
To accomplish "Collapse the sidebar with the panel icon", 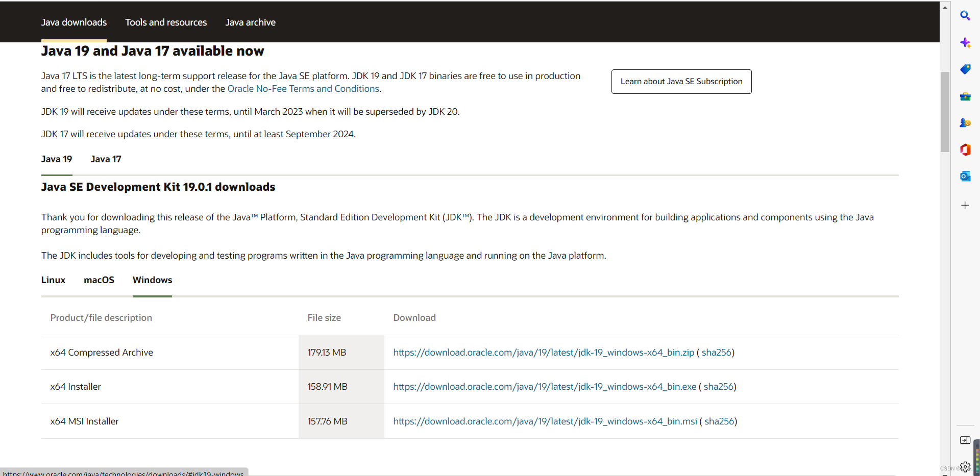I will (965, 440).
